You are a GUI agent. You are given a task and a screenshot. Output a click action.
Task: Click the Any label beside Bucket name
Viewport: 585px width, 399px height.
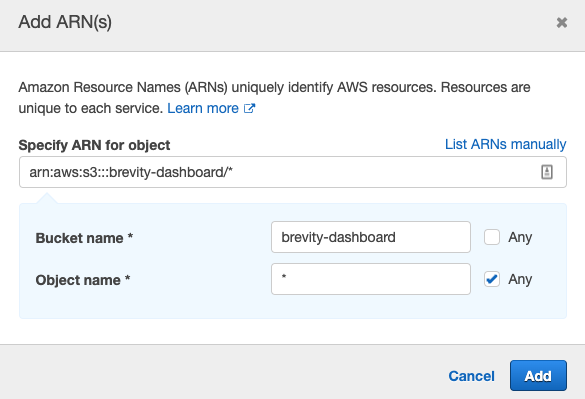pyautogui.click(x=520, y=237)
